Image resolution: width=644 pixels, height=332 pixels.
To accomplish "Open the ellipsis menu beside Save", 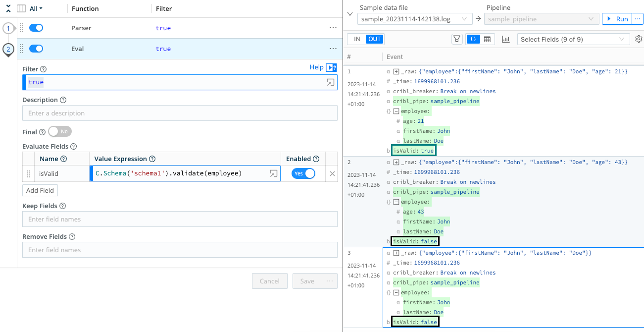I will (x=330, y=281).
